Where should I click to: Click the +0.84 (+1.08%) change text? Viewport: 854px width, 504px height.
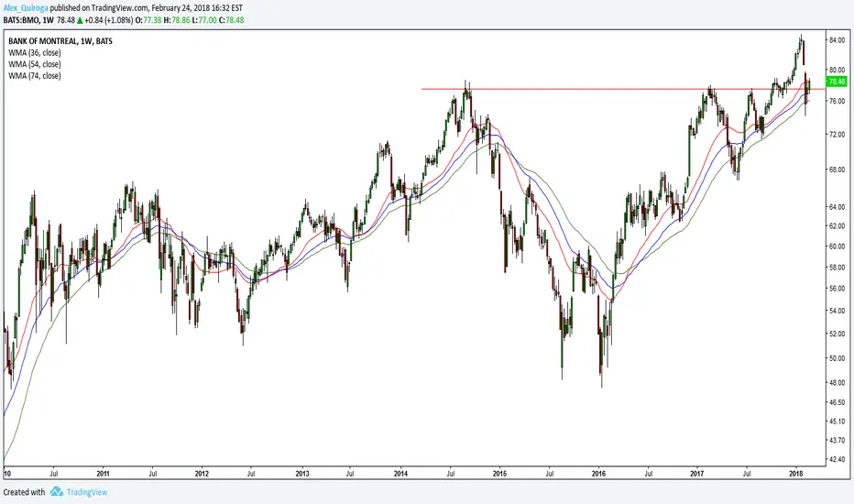point(108,20)
